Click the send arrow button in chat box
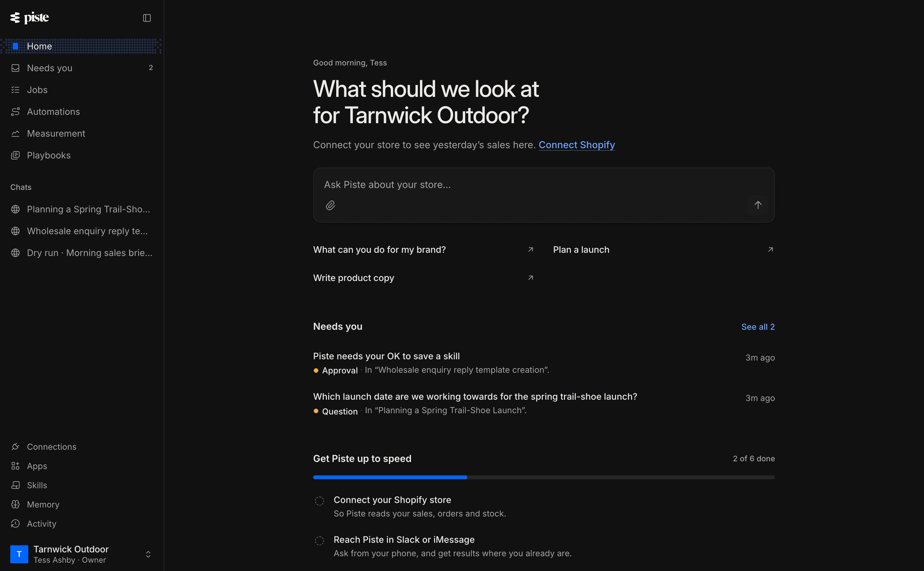Viewport: 924px width, 571px height. pyautogui.click(x=757, y=205)
